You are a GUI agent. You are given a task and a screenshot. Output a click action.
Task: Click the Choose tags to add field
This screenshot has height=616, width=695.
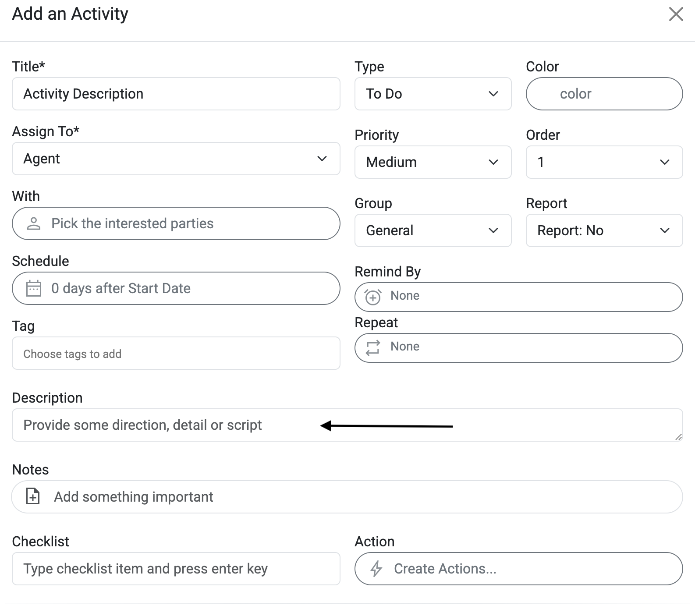tap(176, 353)
